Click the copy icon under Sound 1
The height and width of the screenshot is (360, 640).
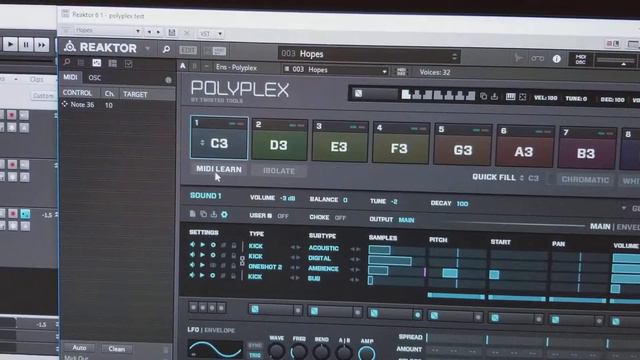click(203, 214)
